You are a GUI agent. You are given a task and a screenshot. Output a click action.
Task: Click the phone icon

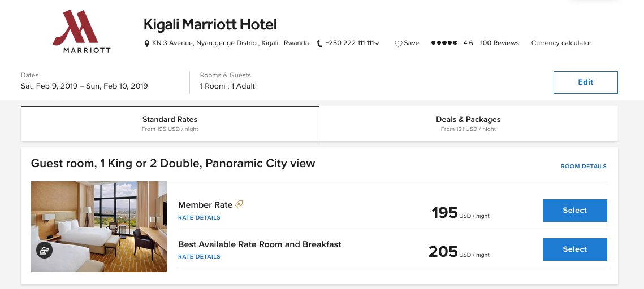(x=319, y=43)
